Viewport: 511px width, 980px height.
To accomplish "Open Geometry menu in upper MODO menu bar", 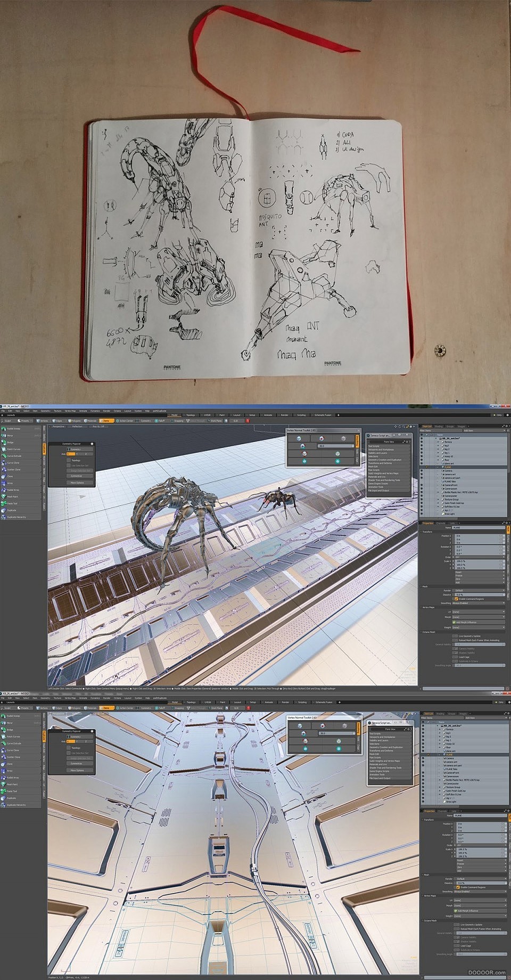I will 45,411.
